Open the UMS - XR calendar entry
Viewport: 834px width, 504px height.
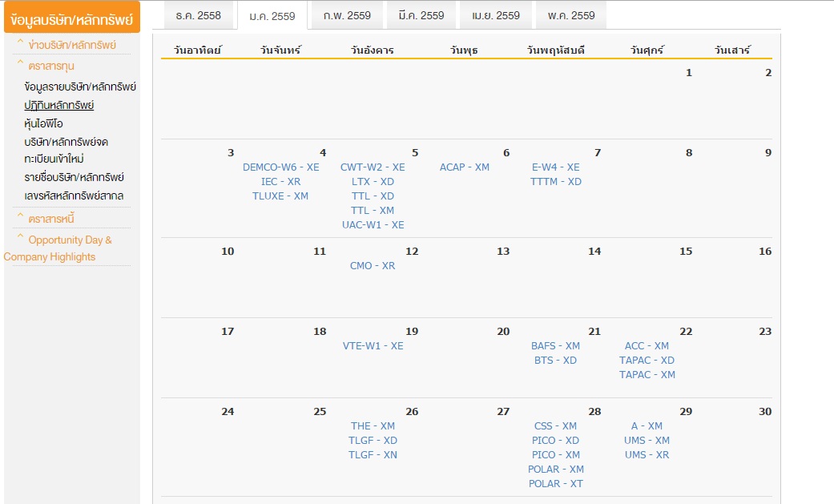click(647, 454)
